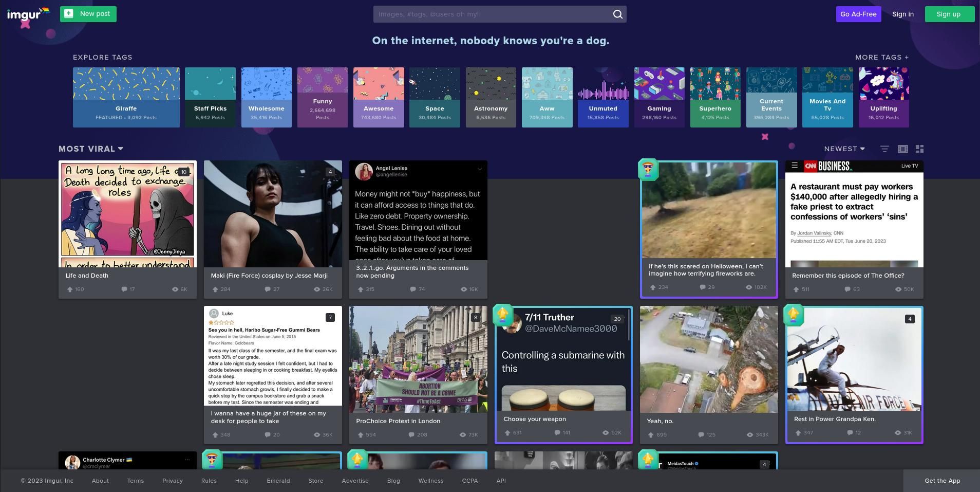Click the search magnifier icon
The height and width of the screenshot is (492, 980).
[617, 14]
